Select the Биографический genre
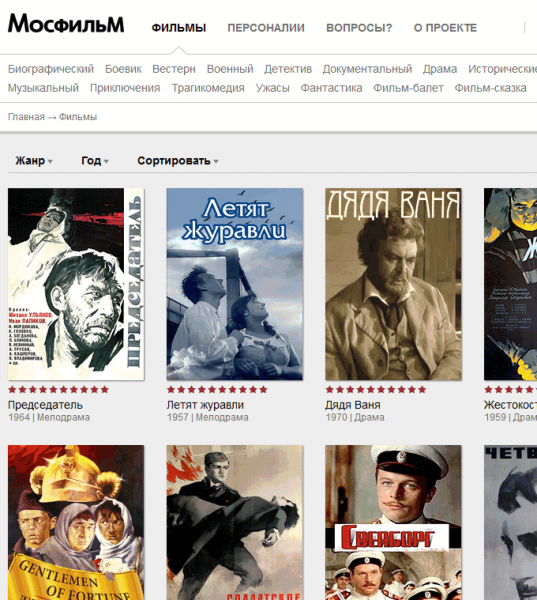Screen dimensions: 537x600 [51, 69]
